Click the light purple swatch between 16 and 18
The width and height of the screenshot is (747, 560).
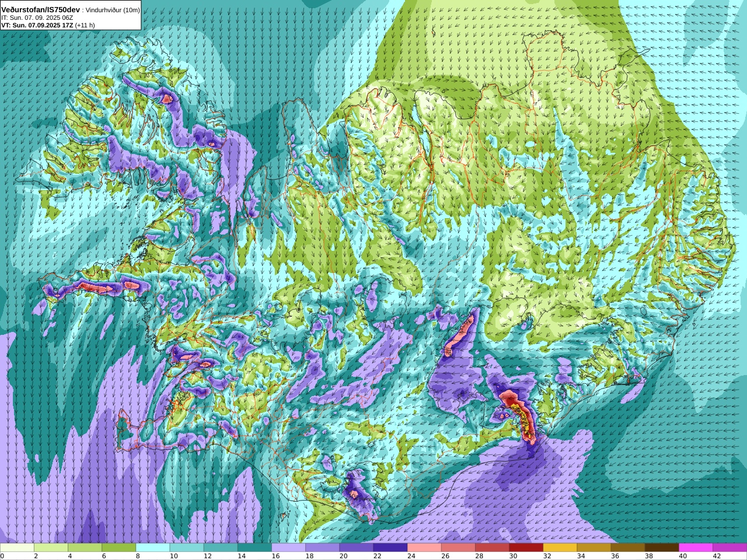288,548
